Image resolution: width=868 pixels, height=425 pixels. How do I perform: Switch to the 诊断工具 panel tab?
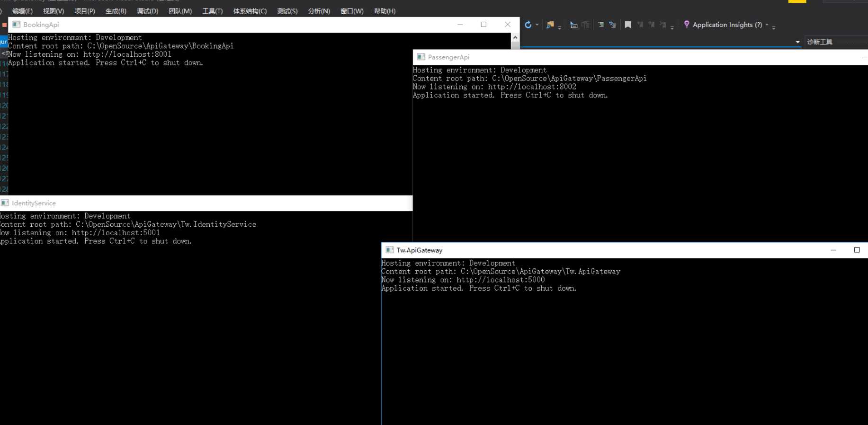[820, 42]
